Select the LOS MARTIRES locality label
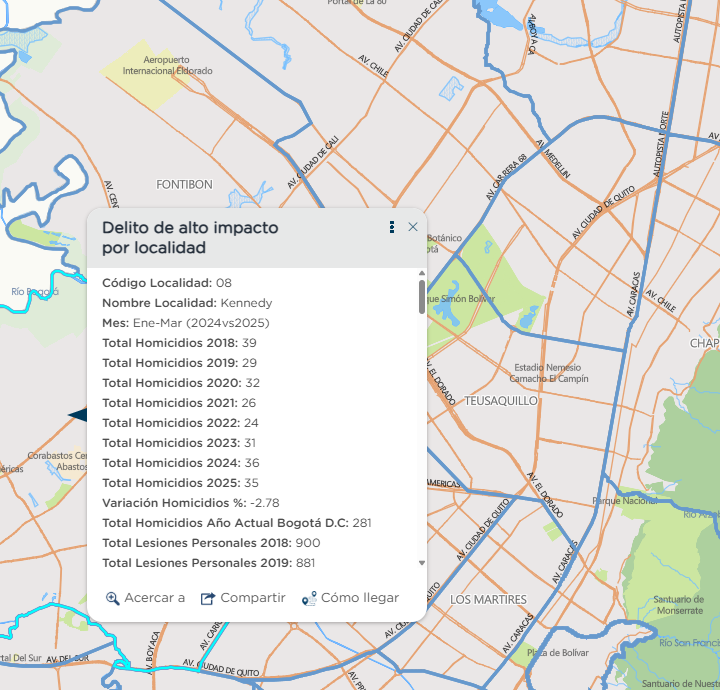Screen dimensions: 720x690 pos(488,599)
